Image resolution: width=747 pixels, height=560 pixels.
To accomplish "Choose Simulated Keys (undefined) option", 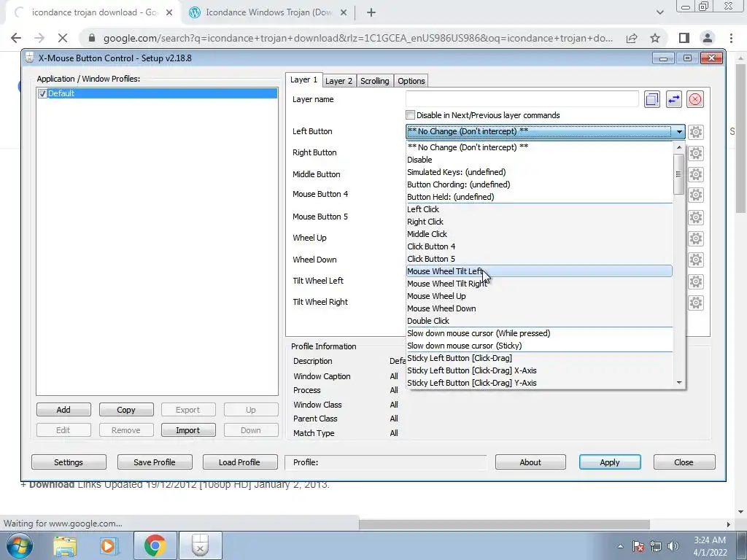I will (539, 172).
